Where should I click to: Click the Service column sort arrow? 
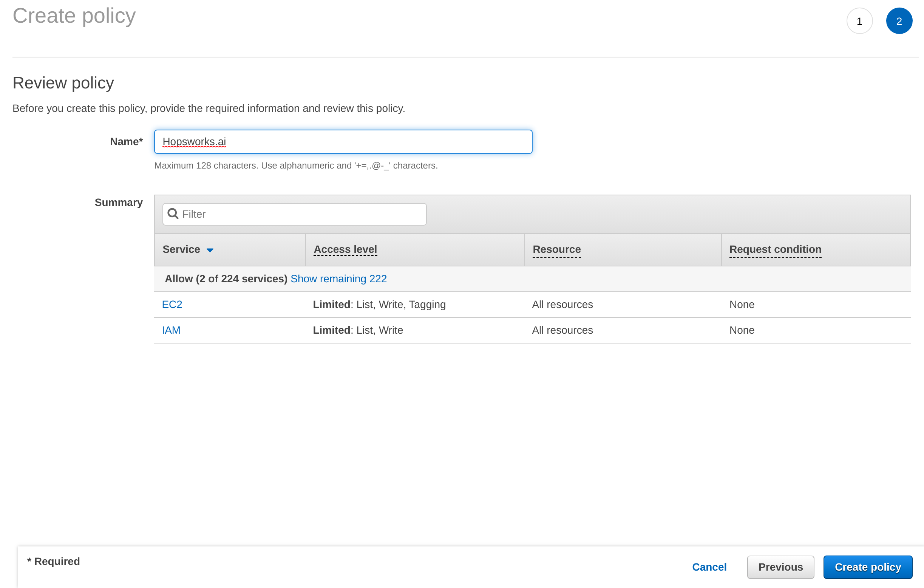210,250
